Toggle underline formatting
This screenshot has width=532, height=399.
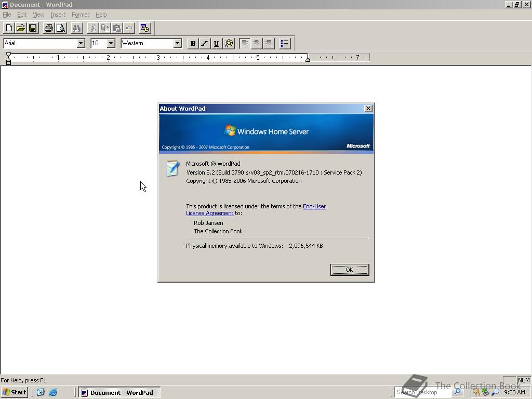click(x=217, y=44)
